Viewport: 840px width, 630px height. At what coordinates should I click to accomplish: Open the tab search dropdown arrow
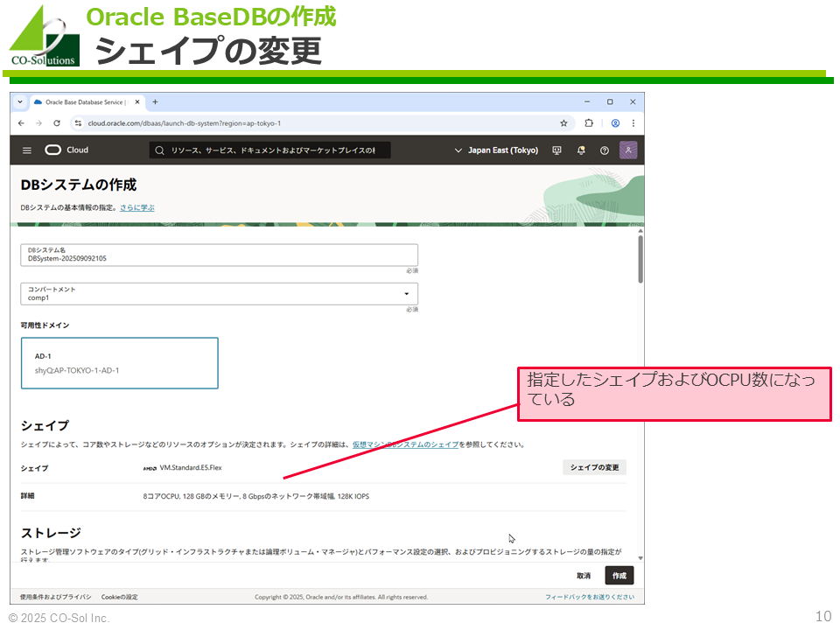tap(20, 101)
